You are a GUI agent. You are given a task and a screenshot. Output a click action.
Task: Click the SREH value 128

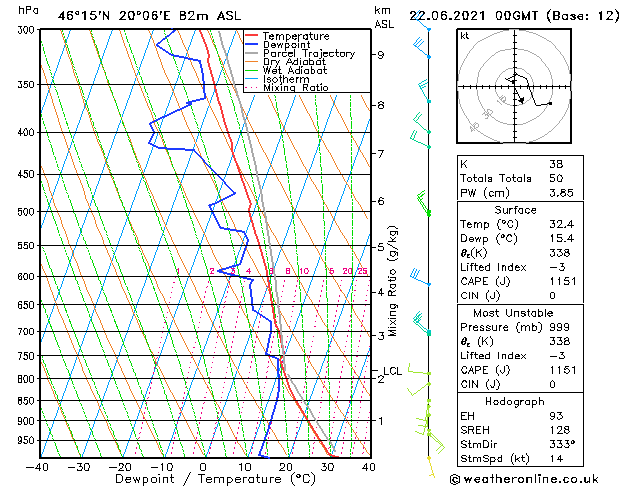[x=560, y=430]
